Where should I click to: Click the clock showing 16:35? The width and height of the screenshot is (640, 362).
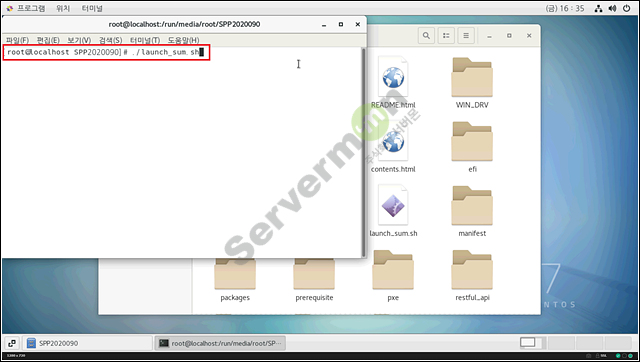[564, 8]
